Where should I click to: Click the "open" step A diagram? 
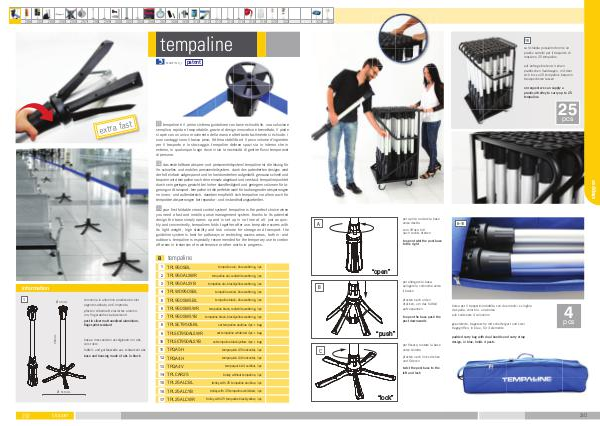[x=354, y=246]
